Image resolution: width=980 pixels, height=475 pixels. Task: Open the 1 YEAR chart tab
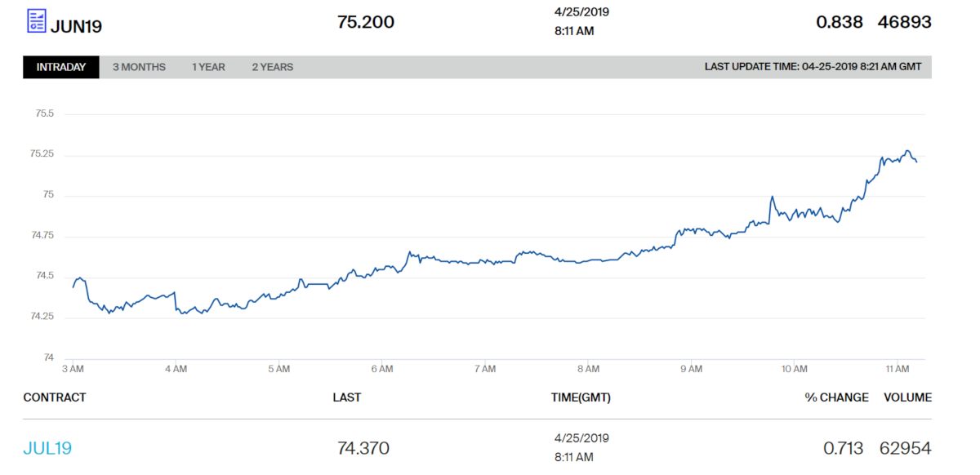tap(208, 67)
